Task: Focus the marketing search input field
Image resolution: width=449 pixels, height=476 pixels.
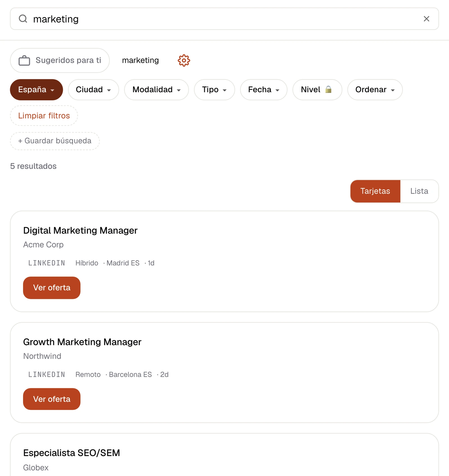Action: (x=224, y=19)
